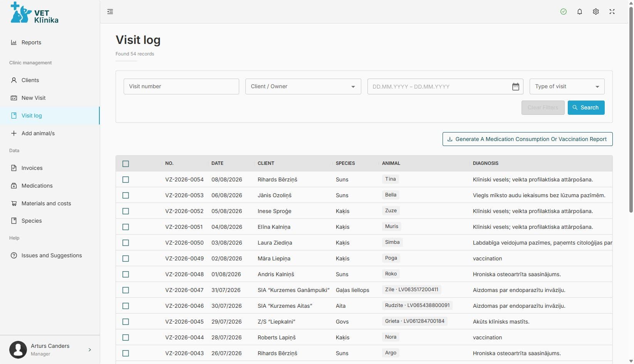The height and width of the screenshot is (364, 634).
Task: Click the Clients person icon in sidebar
Action: [14, 80]
